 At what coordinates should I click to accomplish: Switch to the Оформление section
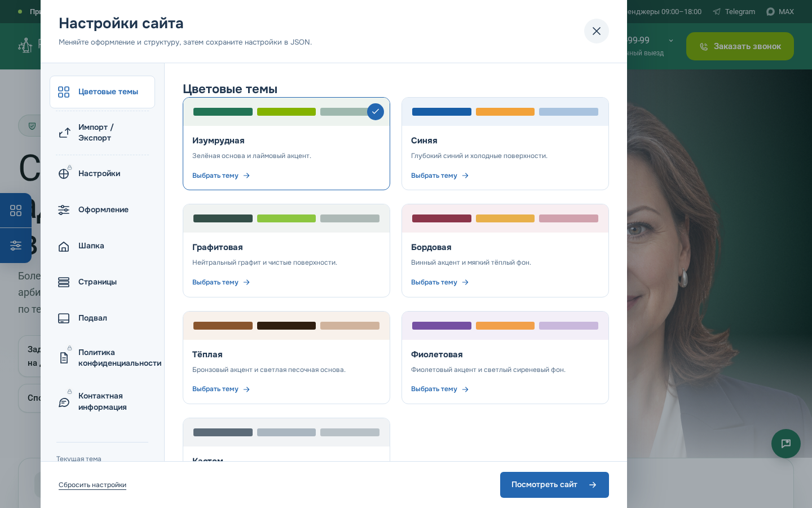[102, 209]
